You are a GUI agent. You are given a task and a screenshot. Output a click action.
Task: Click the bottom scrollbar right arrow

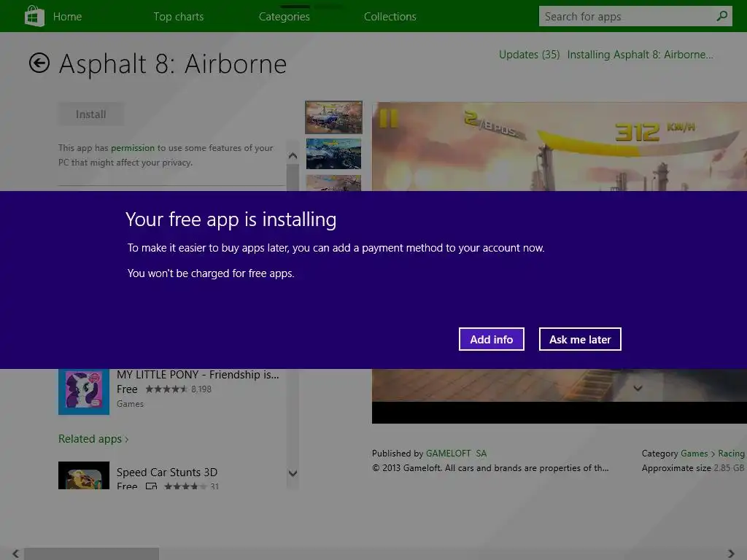pos(731,553)
